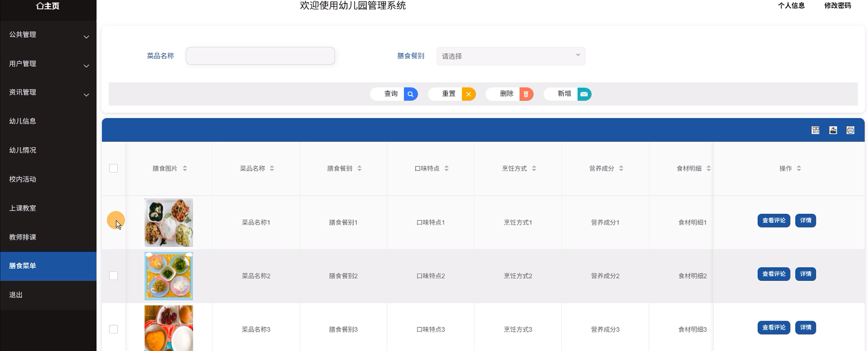Image resolution: width=868 pixels, height=351 pixels.
Task: Toggle the select-all header checkbox
Action: 114,168
